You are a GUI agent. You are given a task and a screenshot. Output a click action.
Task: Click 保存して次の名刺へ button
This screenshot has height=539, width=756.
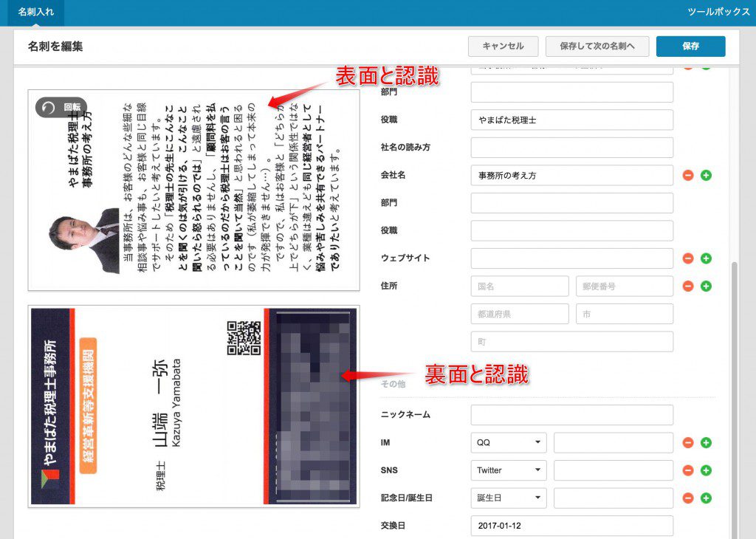pyautogui.click(x=597, y=47)
